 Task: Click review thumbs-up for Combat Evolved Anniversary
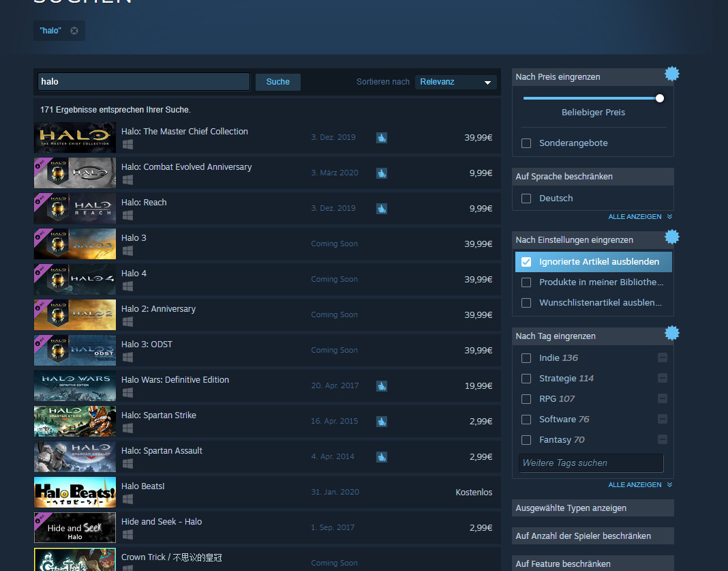(x=382, y=173)
